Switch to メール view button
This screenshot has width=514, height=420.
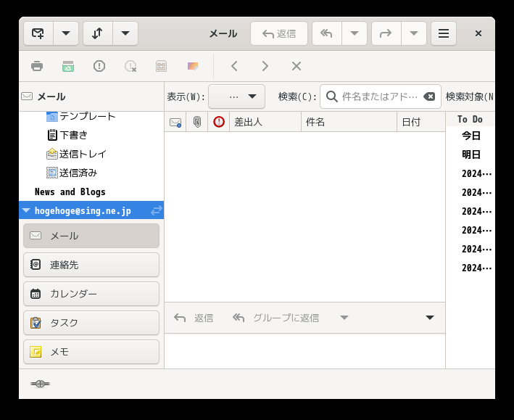point(91,236)
